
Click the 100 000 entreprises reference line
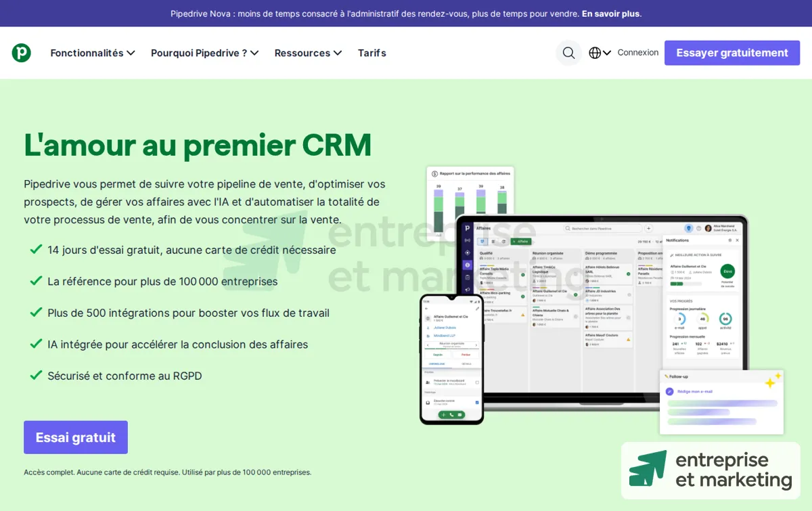pyautogui.click(x=162, y=282)
